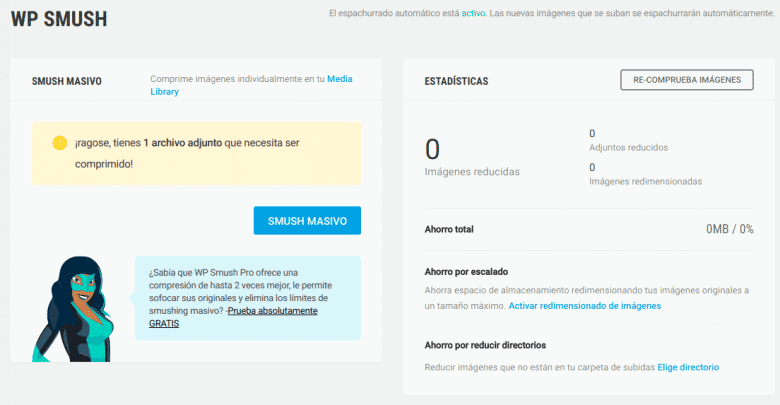Click the ESTADÍSTICAS panel heading
The height and width of the screenshot is (405, 780).
(456, 81)
